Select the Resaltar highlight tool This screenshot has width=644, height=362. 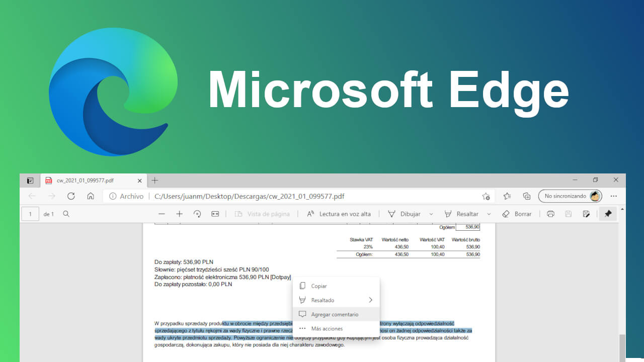pyautogui.click(x=461, y=214)
